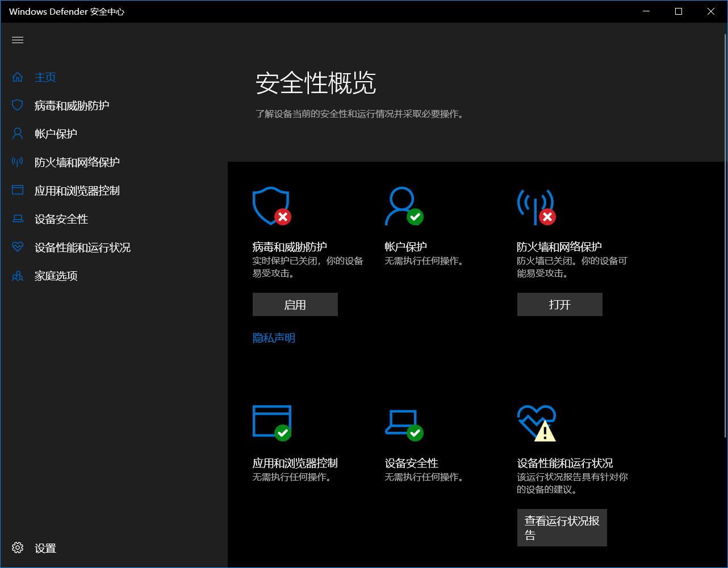Go to 防火墙和网络保护 in sidebar
Screen dimensions: 728x568
point(77,162)
